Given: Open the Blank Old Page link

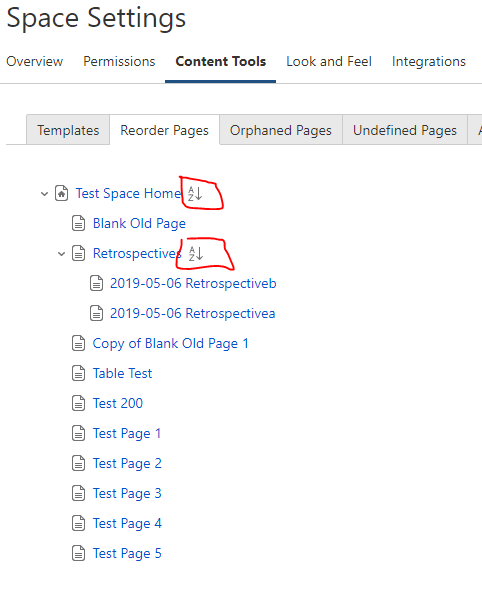Looking at the screenshot, I should [x=139, y=223].
